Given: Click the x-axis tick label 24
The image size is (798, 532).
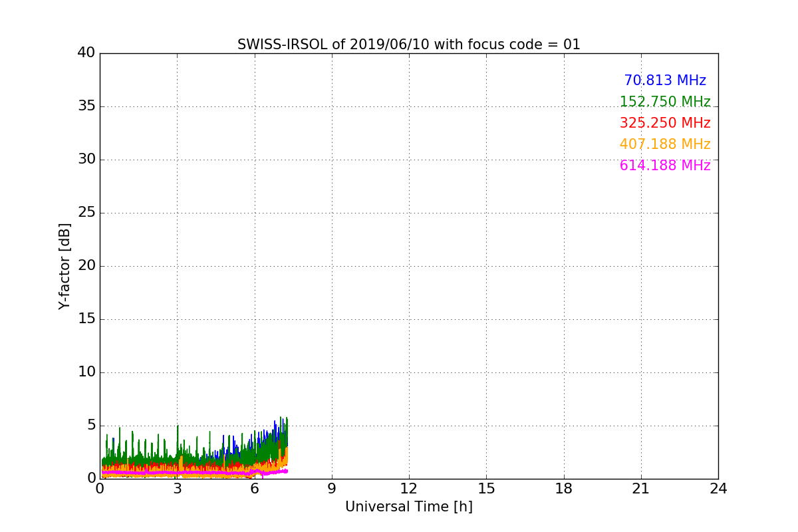Looking at the screenshot, I should (718, 489).
